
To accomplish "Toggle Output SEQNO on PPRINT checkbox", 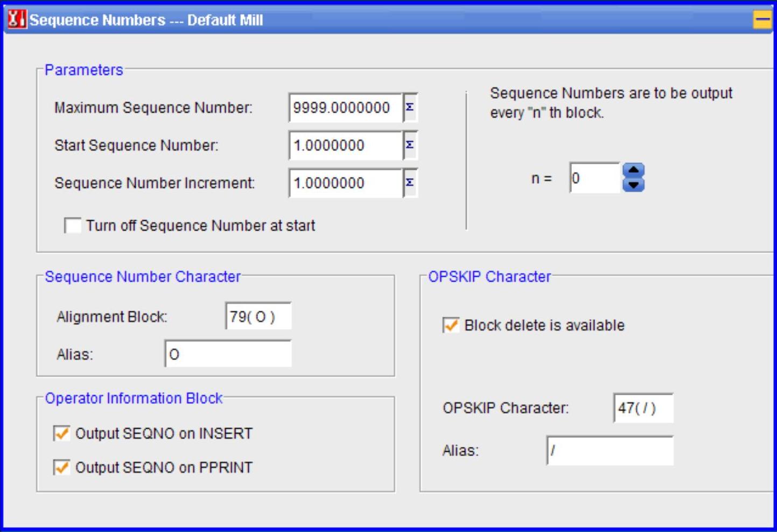I will coord(62,467).
